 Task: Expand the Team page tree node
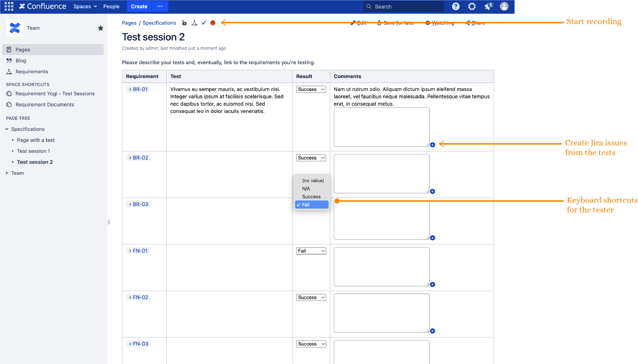pos(7,173)
